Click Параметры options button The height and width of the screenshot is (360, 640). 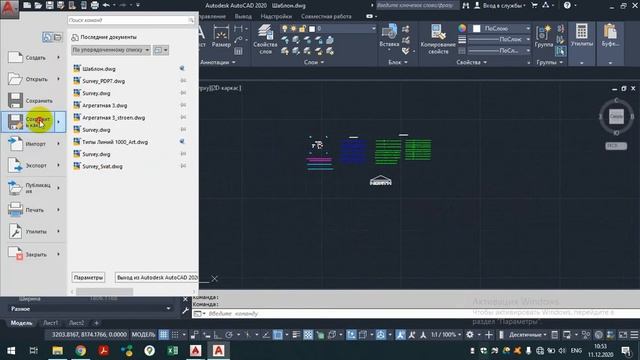pos(88,278)
